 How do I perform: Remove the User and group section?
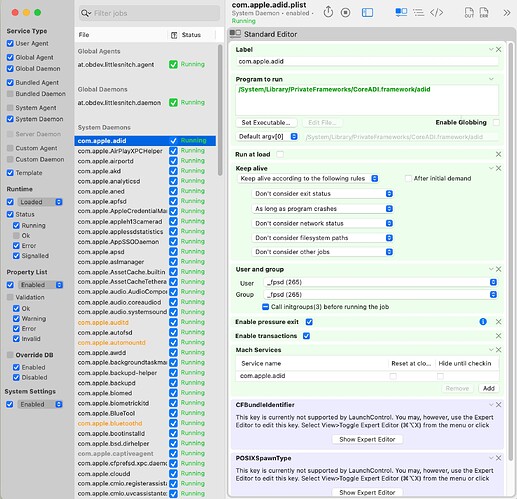[x=498, y=269]
